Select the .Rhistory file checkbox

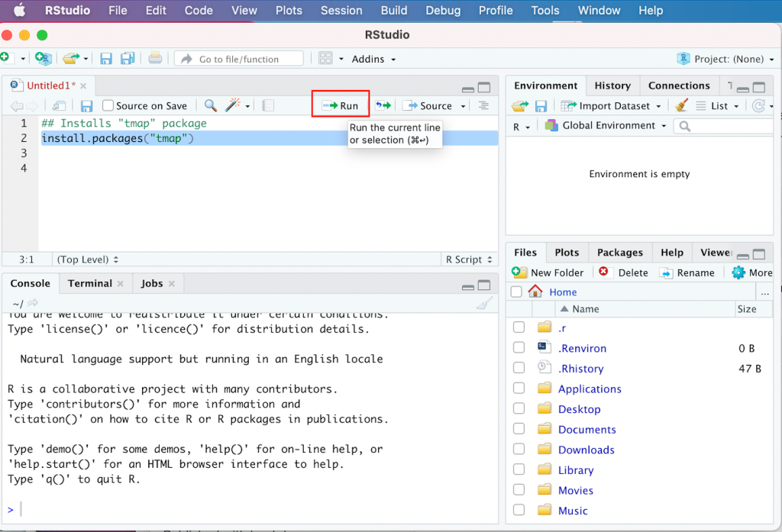coord(519,368)
